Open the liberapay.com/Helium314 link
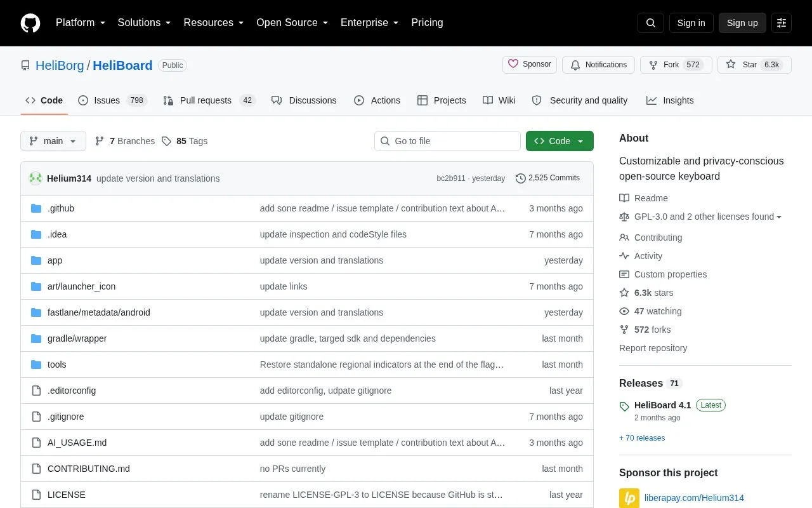This screenshot has height=508, width=812. tap(694, 498)
